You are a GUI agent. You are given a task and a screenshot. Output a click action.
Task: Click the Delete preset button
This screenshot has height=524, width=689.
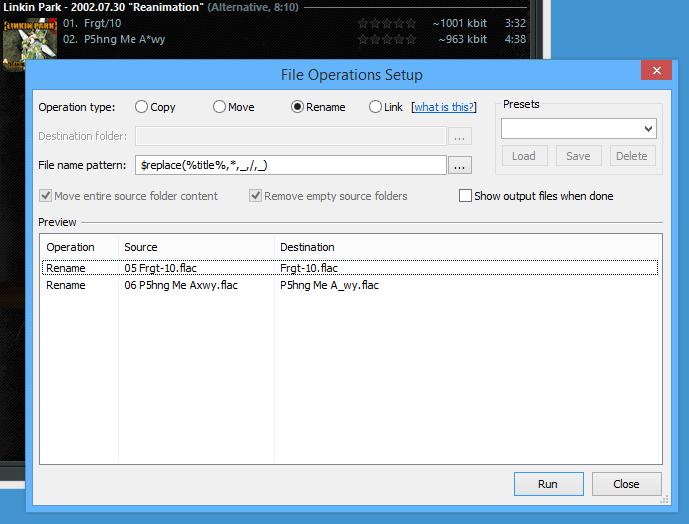[x=632, y=156]
